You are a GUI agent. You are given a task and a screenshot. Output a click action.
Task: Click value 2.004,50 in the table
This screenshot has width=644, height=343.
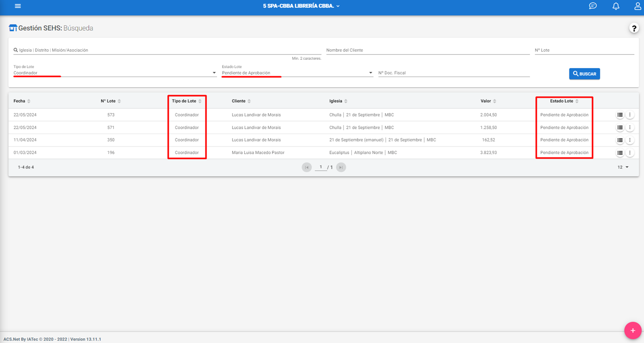coord(488,115)
